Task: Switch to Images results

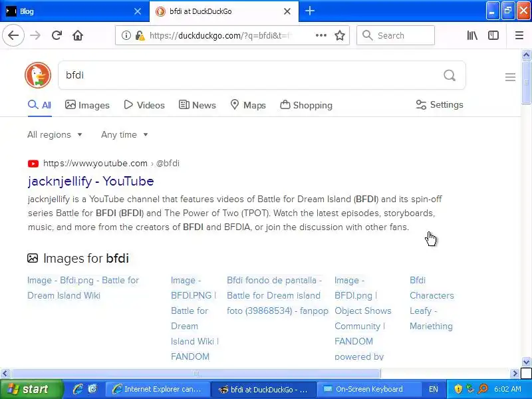Action: click(87, 105)
